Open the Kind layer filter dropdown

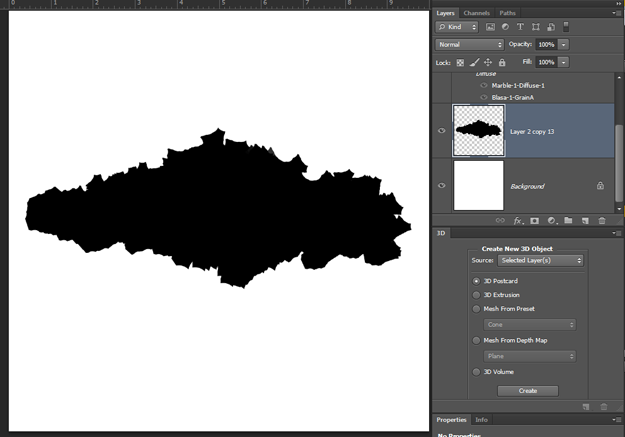pyautogui.click(x=458, y=27)
